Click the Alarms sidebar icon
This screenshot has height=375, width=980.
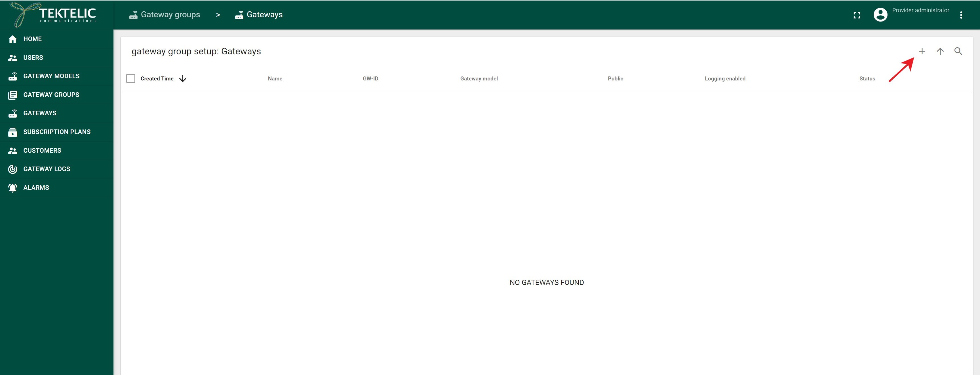[12, 187]
